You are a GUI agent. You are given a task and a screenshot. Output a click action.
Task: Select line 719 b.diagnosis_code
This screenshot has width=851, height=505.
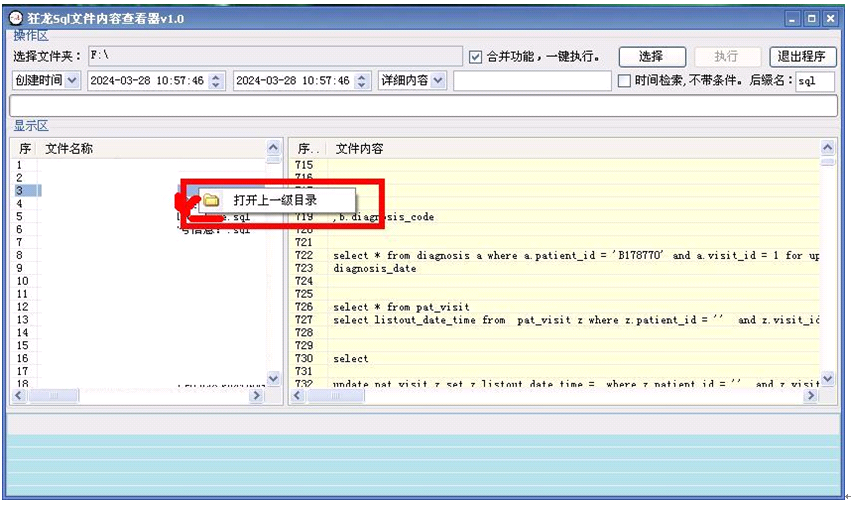tap(556, 217)
